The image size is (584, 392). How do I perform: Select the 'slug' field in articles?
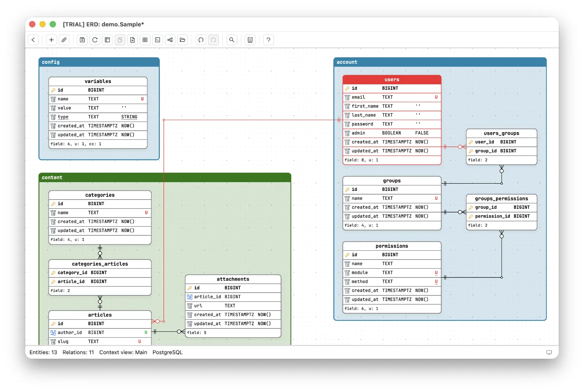(x=100, y=342)
